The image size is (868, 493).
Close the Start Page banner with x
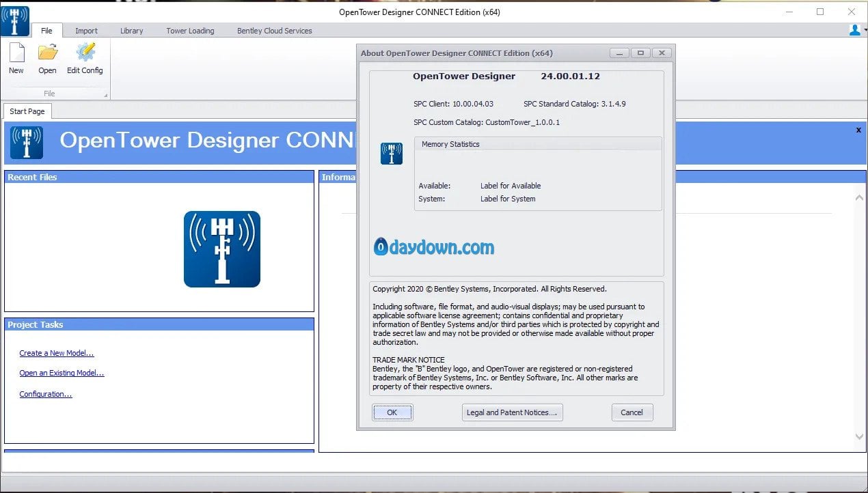click(858, 130)
